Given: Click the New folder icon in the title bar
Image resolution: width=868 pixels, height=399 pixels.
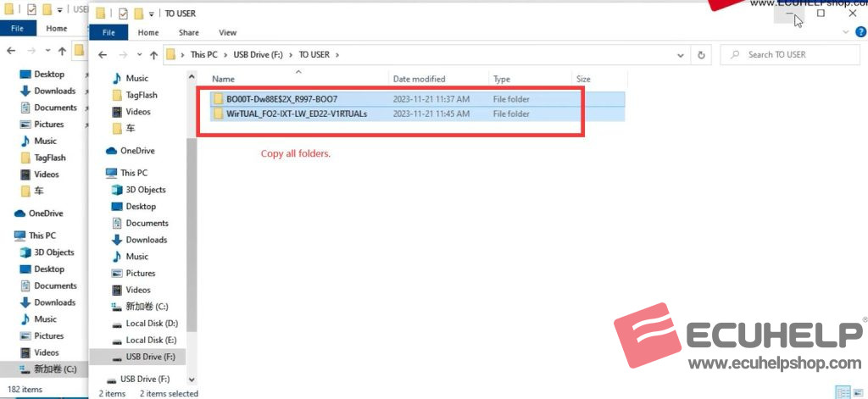Looking at the screenshot, I should [137, 14].
